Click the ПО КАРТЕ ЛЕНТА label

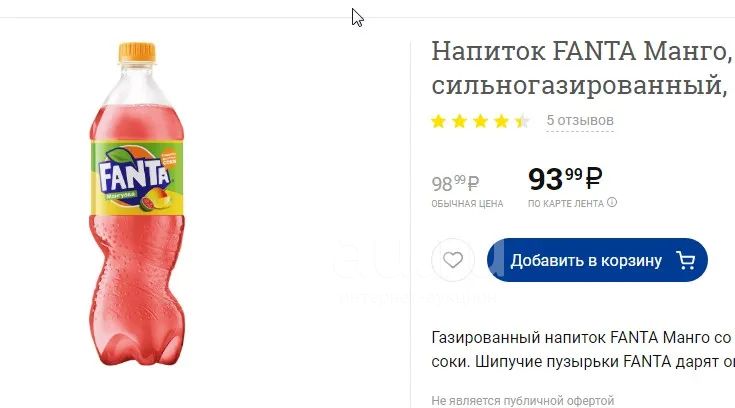566,204
